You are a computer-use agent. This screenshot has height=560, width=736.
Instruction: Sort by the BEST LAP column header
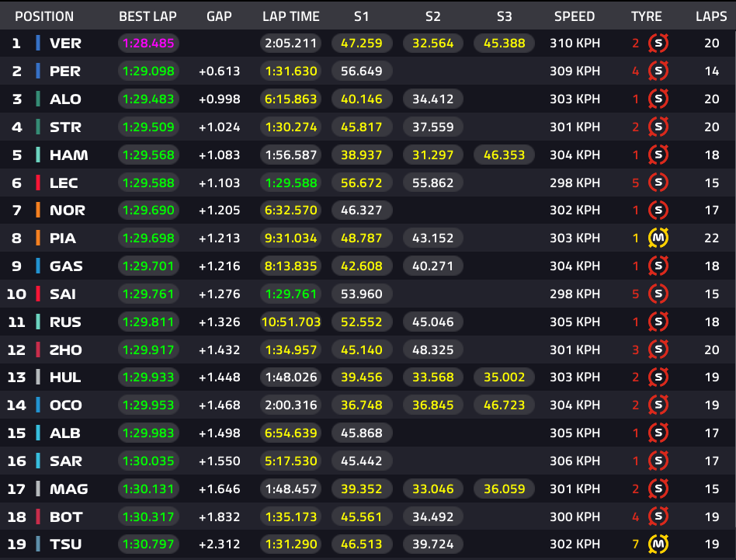click(148, 16)
